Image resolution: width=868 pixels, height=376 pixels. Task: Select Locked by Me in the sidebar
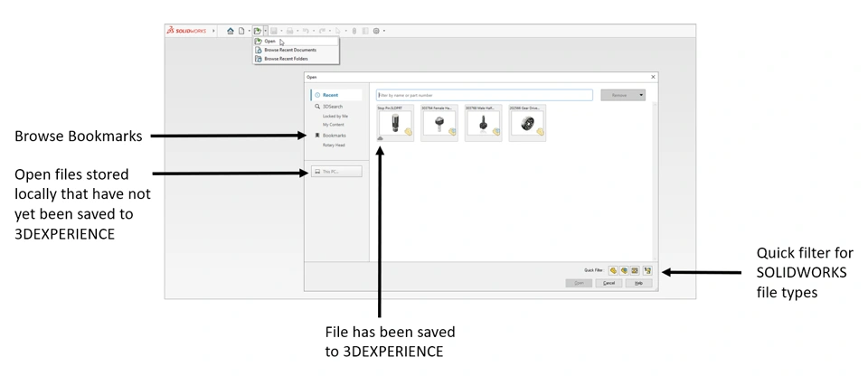pos(335,117)
